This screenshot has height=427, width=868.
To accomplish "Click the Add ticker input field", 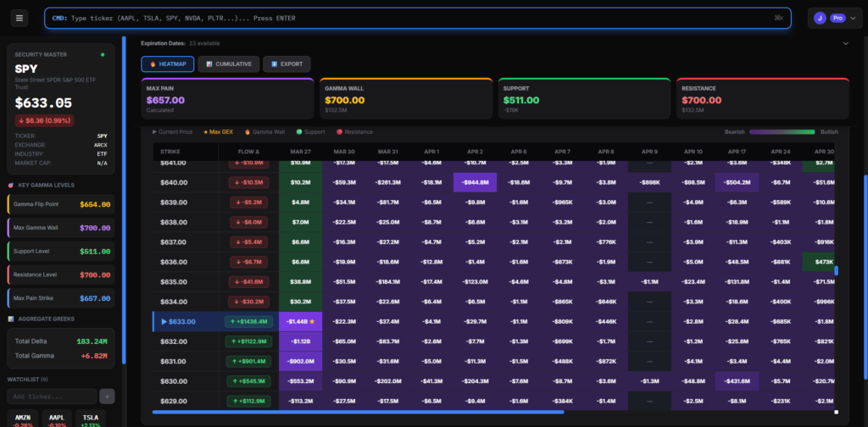I will tap(52, 396).
